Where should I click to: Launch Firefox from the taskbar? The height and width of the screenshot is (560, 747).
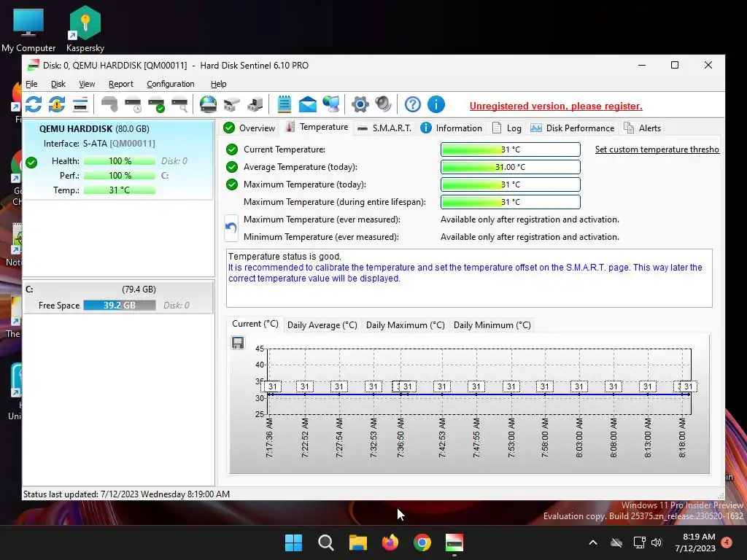(390, 542)
